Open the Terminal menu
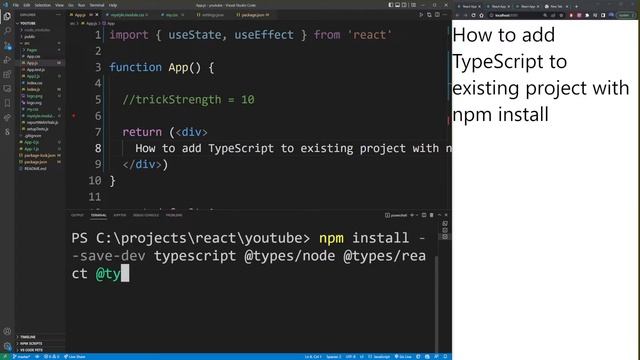The width and height of the screenshot is (640, 360). click(x=97, y=5)
